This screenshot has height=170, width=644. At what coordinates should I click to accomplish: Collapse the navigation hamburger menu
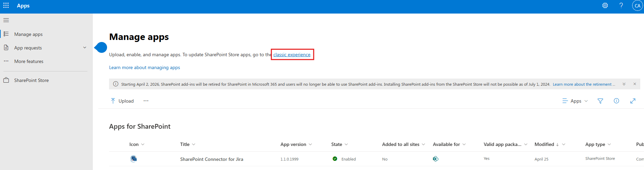6,20
